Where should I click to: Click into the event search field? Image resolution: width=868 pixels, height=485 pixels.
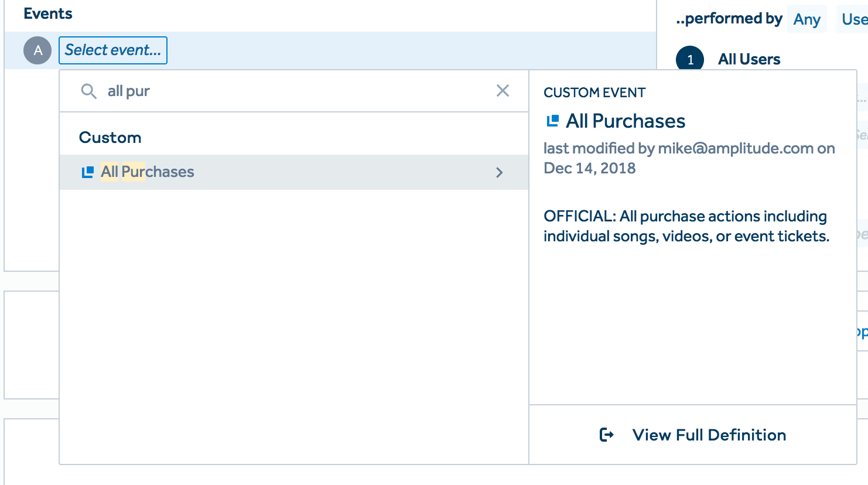tap(293, 91)
